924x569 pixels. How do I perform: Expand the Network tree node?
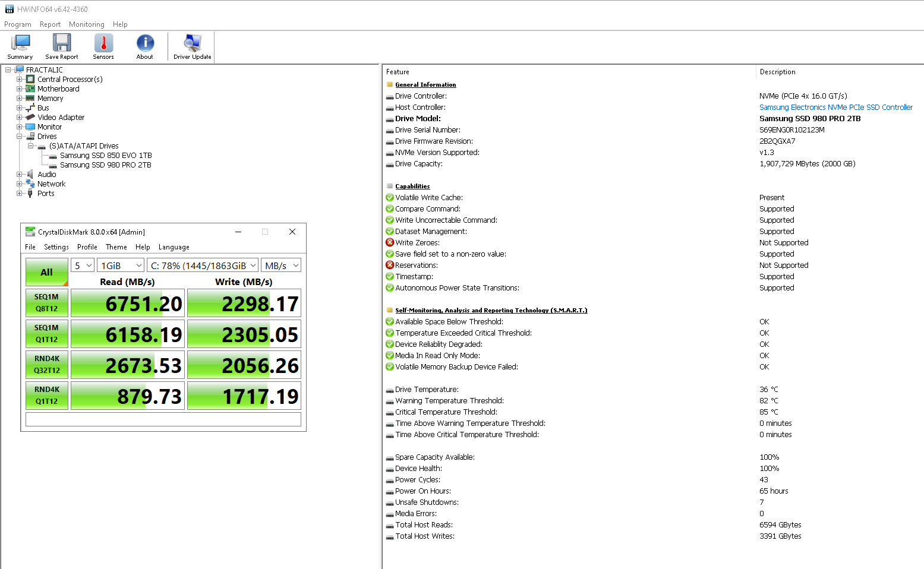pos(19,184)
